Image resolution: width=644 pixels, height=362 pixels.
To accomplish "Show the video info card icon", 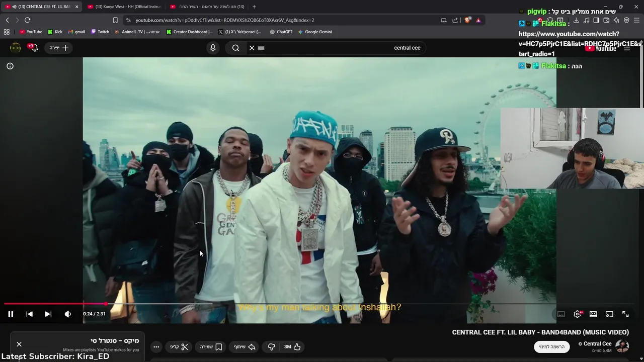I will [x=10, y=66].
